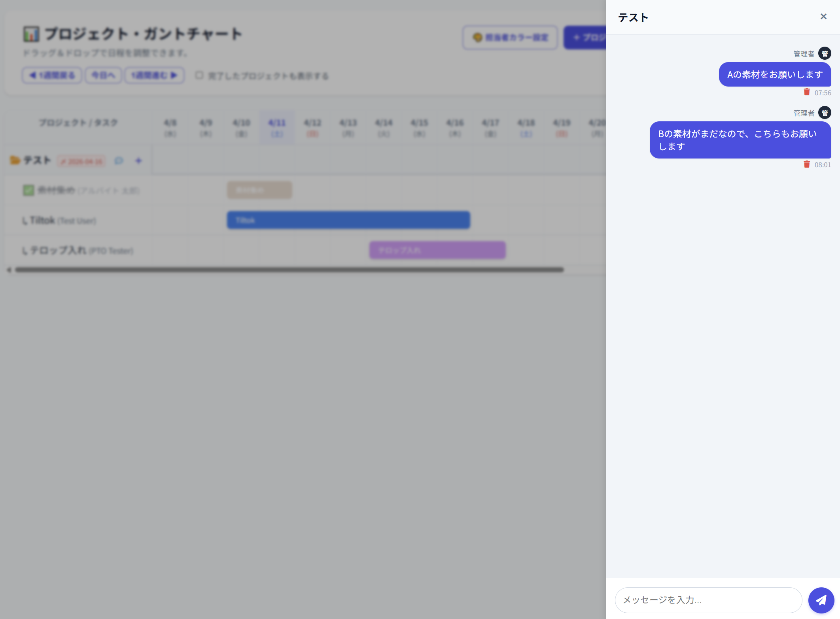Click the 管理者 avatar above the first message
The image size is (840, 619).
pos(825,53)
